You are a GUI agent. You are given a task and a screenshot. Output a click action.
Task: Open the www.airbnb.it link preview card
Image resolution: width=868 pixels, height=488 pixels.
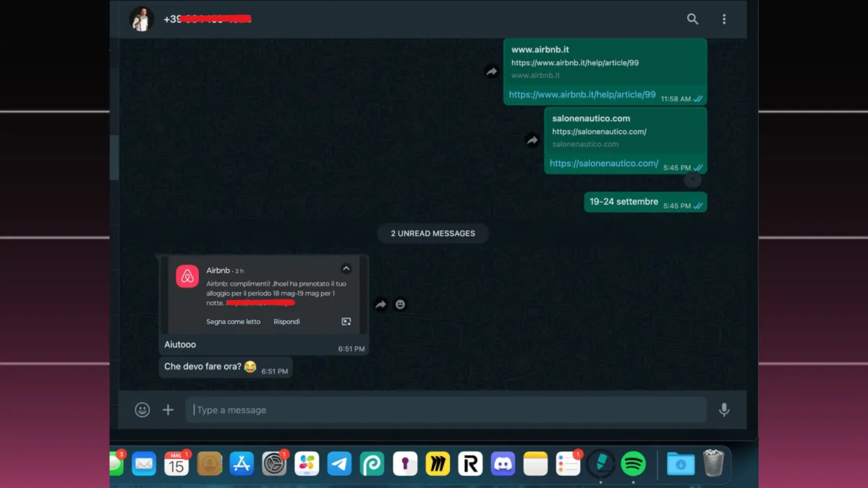[x=605, y=62]
